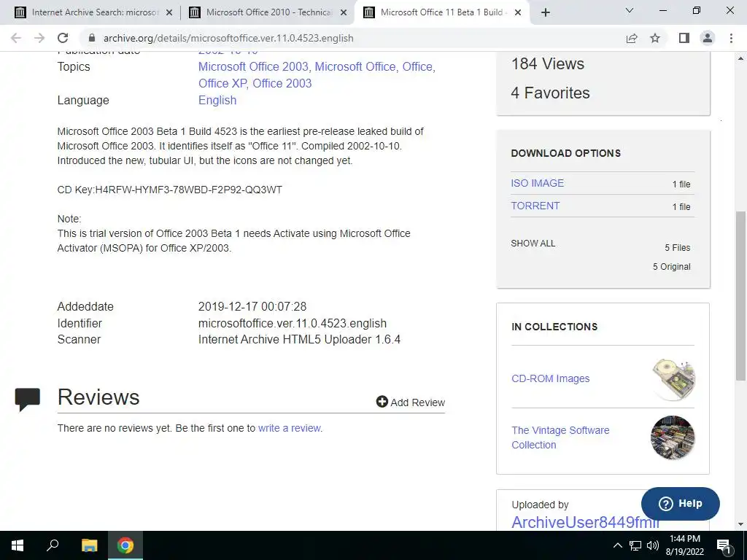747x560 pixels.
Task: Open the Chrome three-dot menu
Action: click(731, 38)
